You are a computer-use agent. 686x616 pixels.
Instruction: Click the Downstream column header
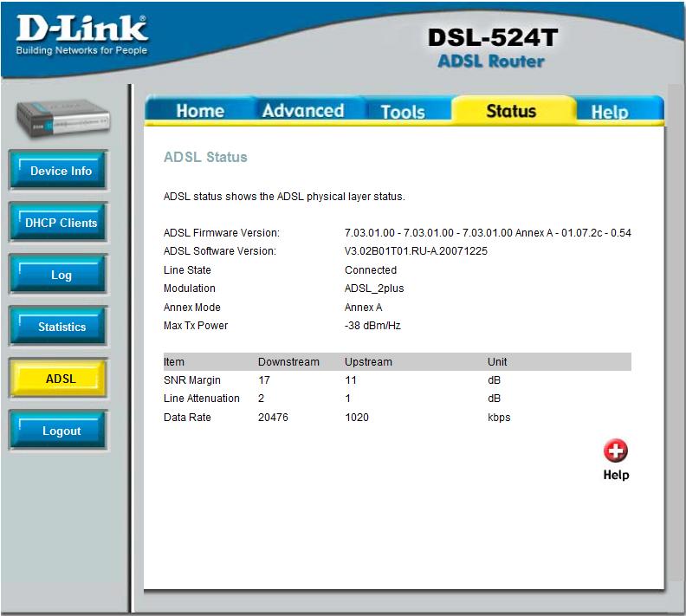point(288,361)
